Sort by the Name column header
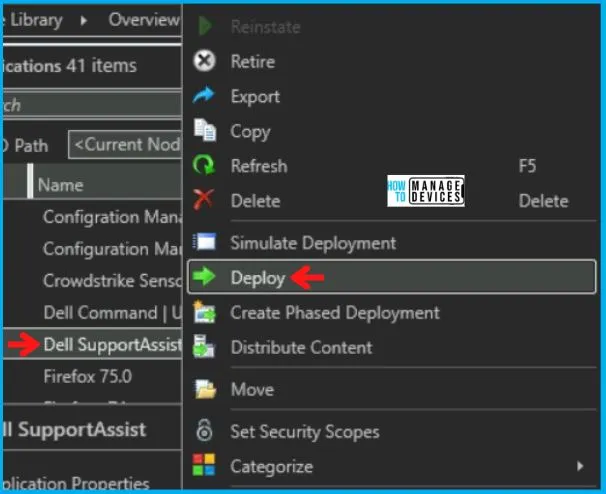The image size is (606, 494). click(107, 184)
